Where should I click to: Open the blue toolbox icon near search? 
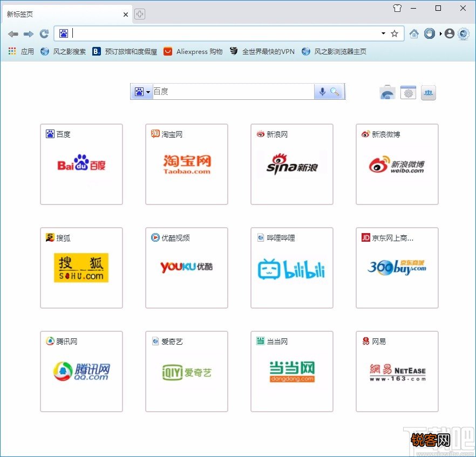387,92
